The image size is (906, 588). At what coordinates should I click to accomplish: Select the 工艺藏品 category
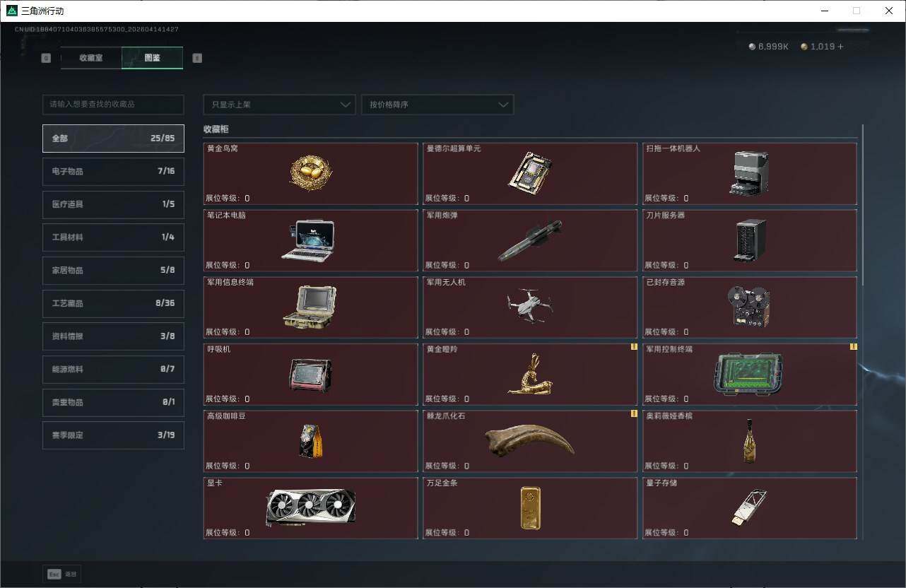(x=113, y=303)
